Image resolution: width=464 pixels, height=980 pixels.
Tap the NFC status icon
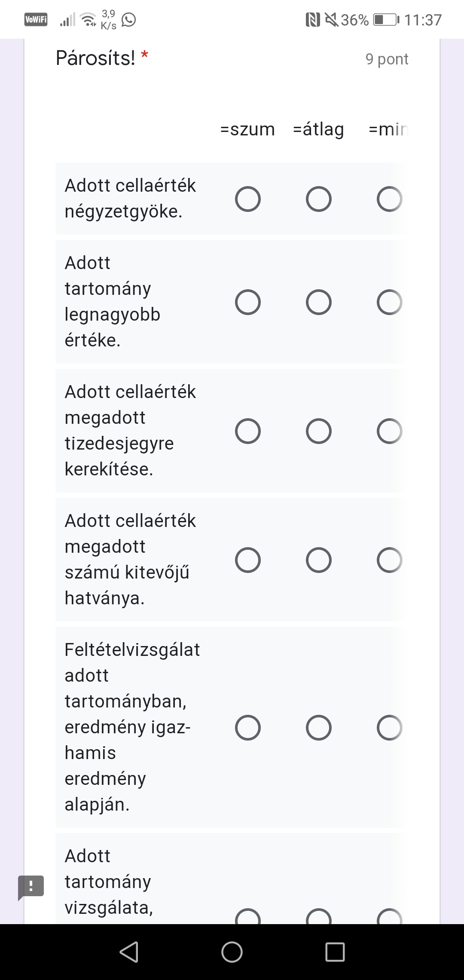click(x=313, y=20)
